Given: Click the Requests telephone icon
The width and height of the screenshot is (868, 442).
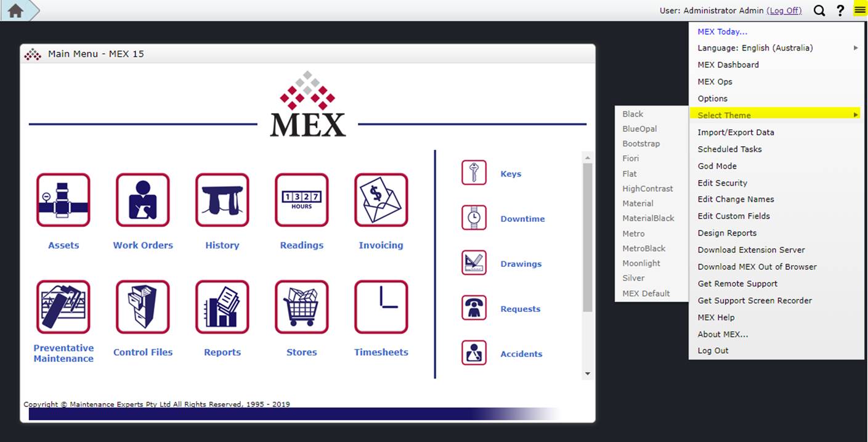Looking at the screenshot, I should (474, 308).
